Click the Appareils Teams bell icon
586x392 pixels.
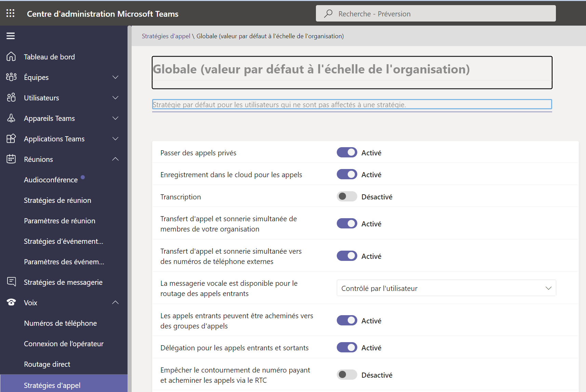coord(11,118)
